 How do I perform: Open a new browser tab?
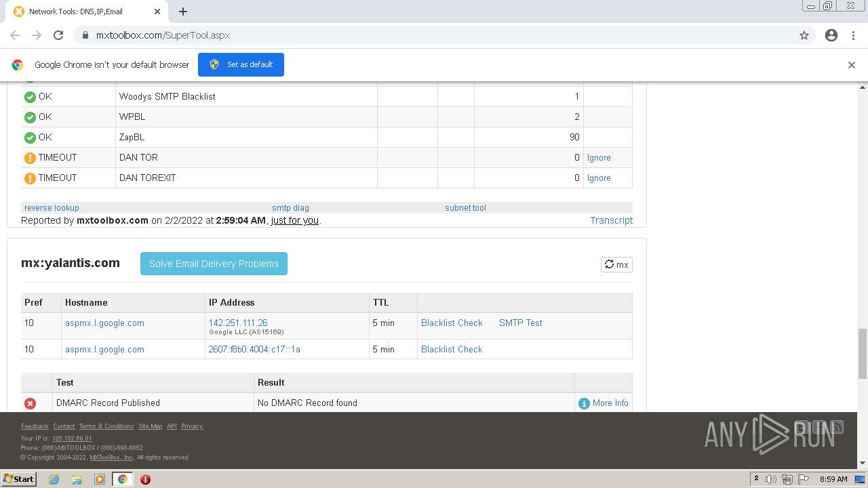tap(183, 12)
